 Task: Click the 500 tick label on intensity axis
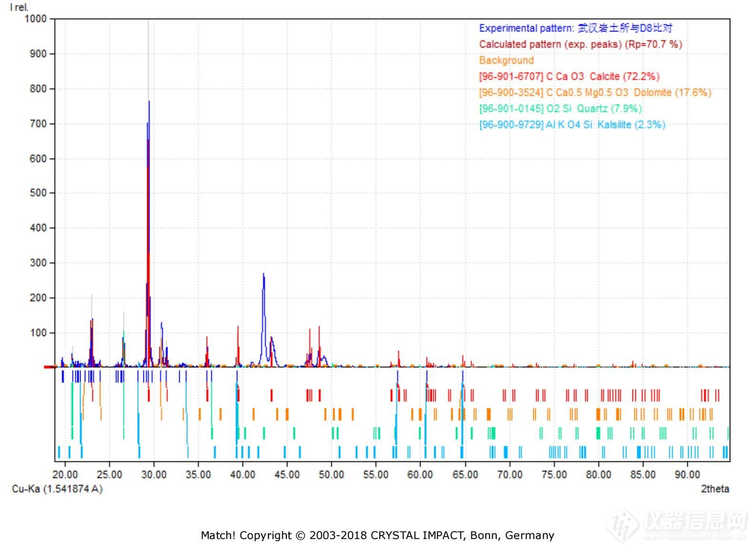[38, 193]
